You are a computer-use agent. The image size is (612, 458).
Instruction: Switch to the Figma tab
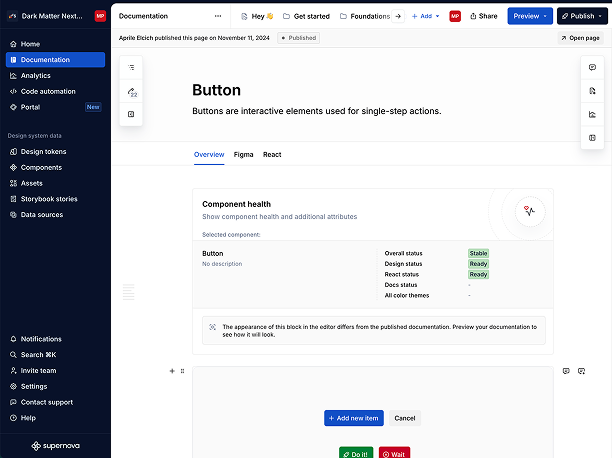tap(244, 155)
